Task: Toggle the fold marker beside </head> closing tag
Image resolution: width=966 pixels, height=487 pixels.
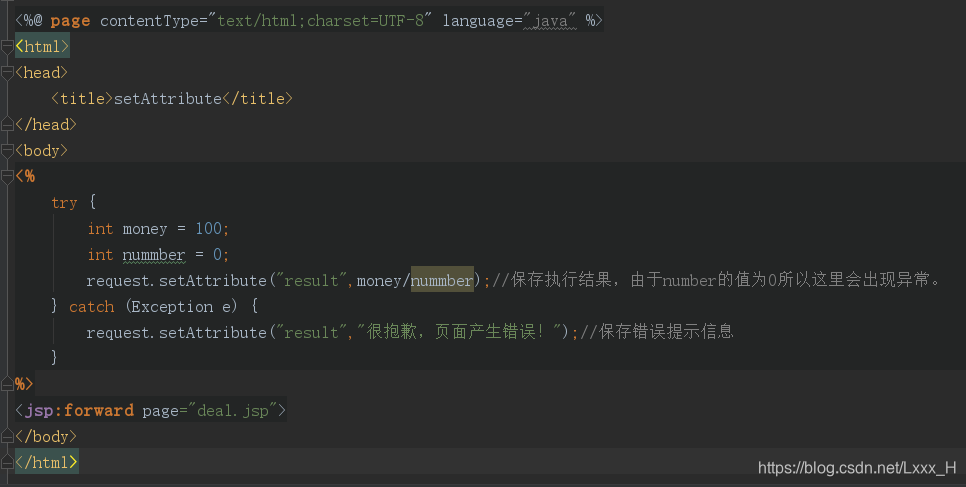Action: (7, 124)
